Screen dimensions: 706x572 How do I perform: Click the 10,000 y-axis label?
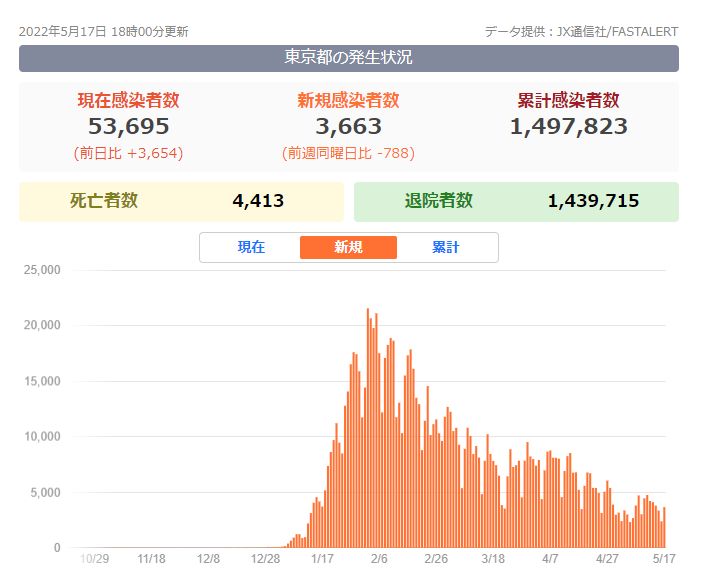pos(42,436)
